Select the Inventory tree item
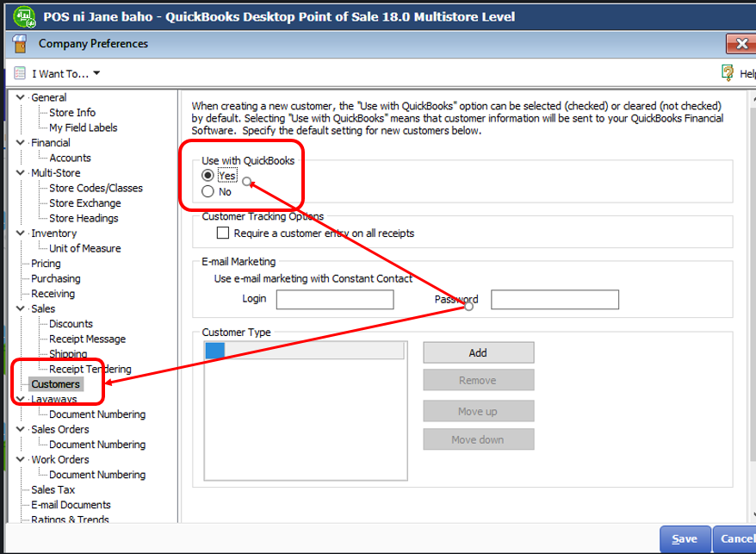Viewport: 756px width, 554px height. tap(54, 233)
